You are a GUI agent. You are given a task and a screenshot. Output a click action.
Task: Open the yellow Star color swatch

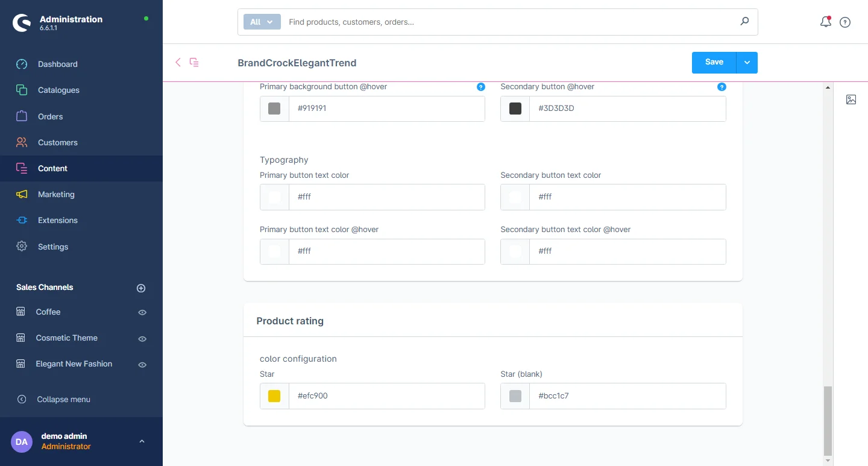pyautogui.click(x=274, y=396)
